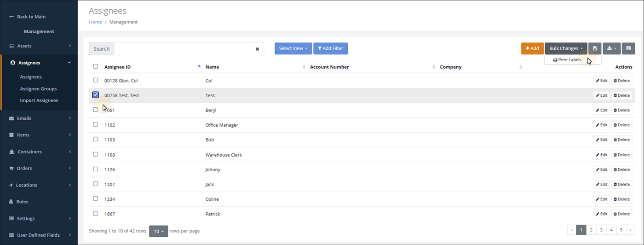Image resolution: width=644 pixels, height=245 pixels.
Task: Select the 1234 Coline row text
Action: click(110, 199)
